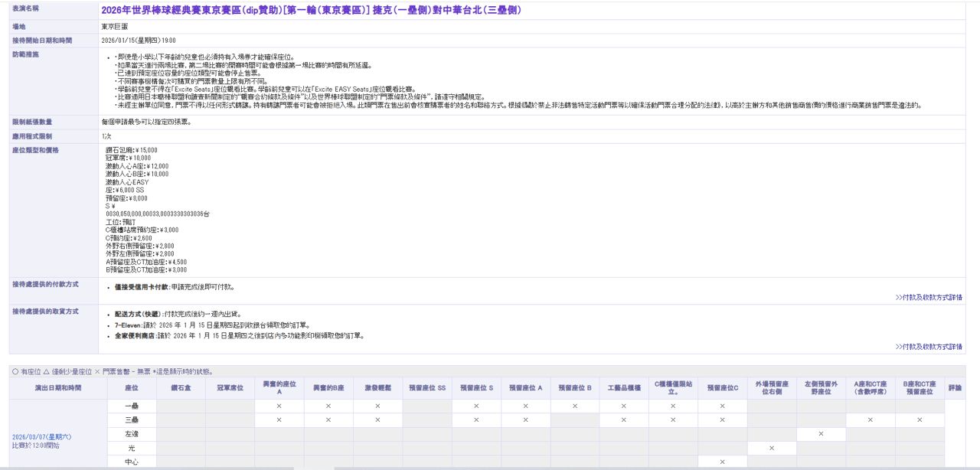This screenshot has width=980, height=470.
Task: Select third base 預留座位 S status mark
Action: 476,420
